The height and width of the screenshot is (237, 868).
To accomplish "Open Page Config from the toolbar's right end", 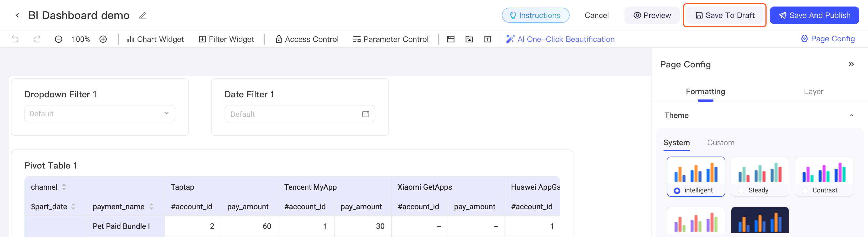I will click(828, 39).
